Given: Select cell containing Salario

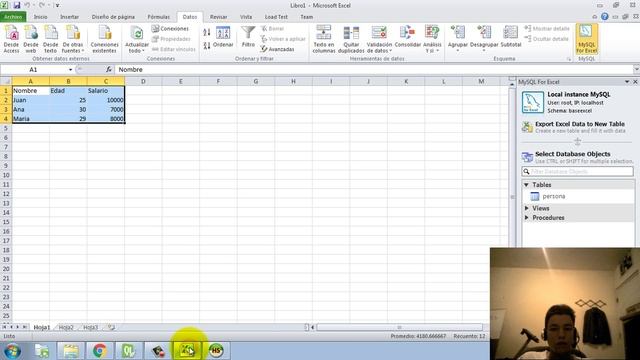Looking at the screenshot, I should 106,91.
